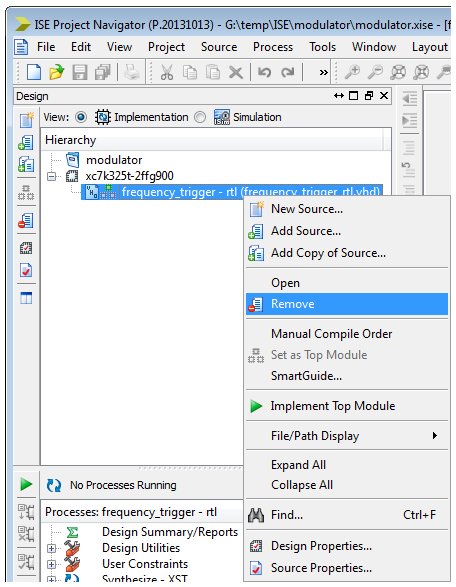The height and width of the screenshot is (587, 456).
Task: Open the Process menu
Action: point(273,47)
